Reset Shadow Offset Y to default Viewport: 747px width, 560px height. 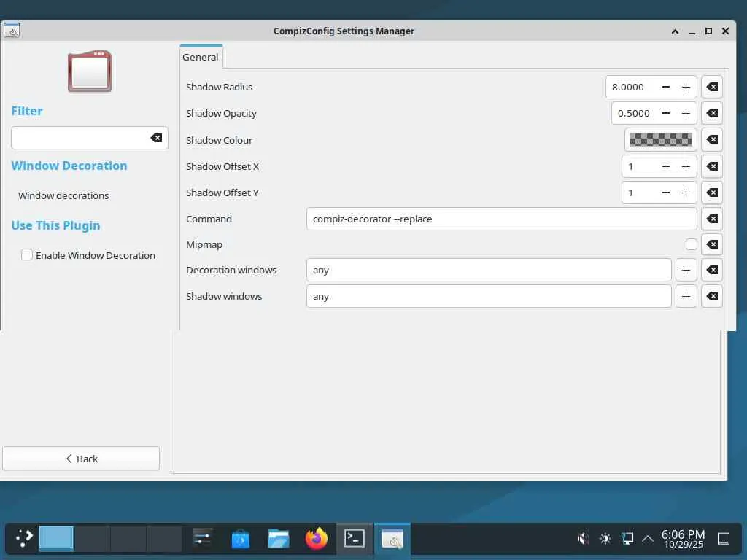click(712, 192)
